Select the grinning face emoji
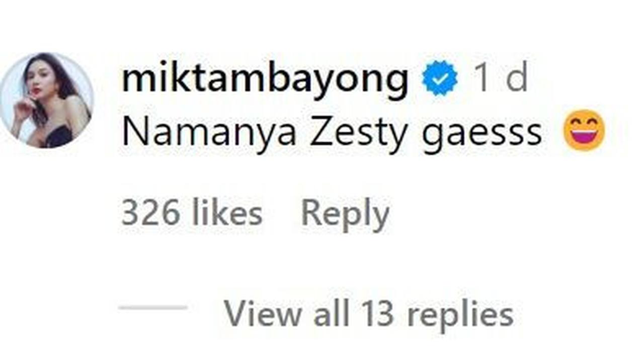This screenshot has width=644, height=362. click(x=584, y=130)
